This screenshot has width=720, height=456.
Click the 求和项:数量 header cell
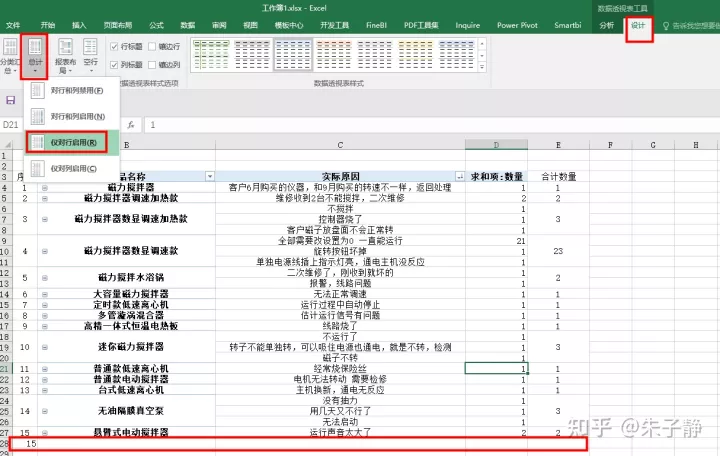(496, 176)
